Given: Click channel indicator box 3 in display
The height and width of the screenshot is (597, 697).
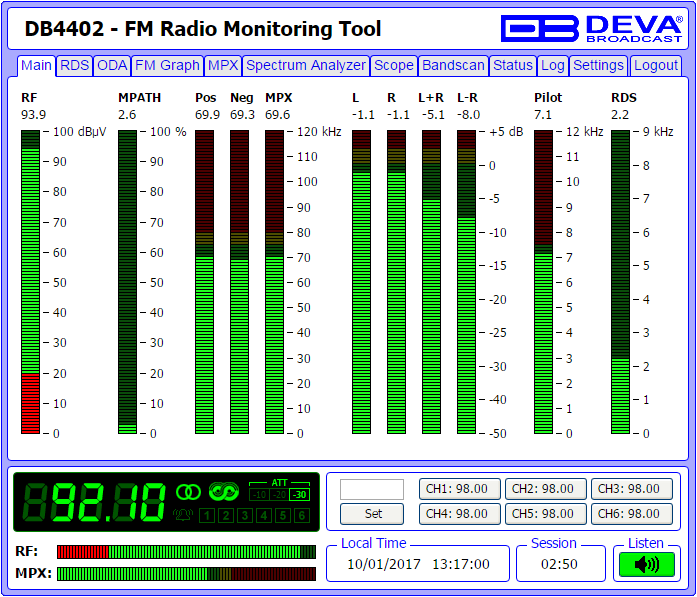Looking at the screenshot, I should 245,515.
